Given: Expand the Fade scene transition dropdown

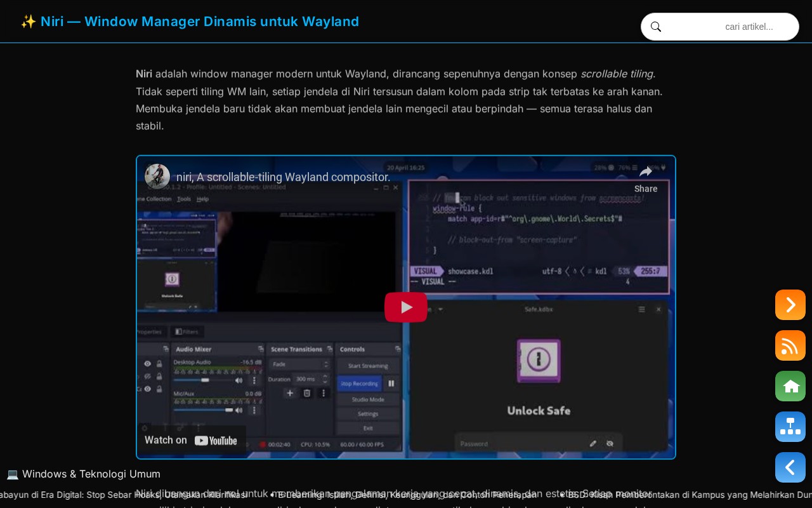Looking at the screenshot, I should pos(299,364).
